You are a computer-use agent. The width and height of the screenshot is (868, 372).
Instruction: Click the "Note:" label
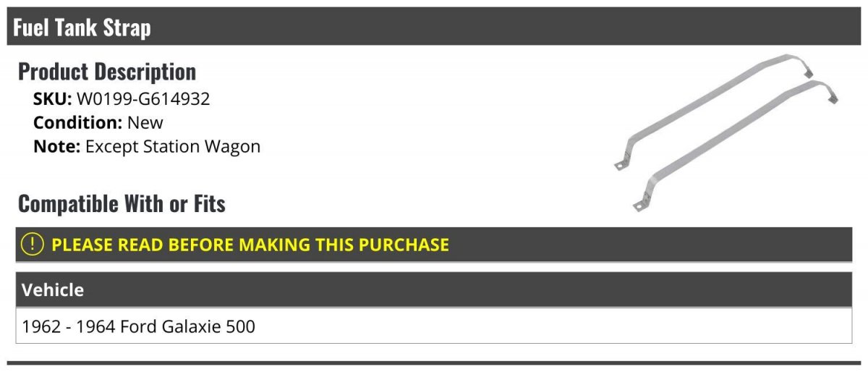[57, 146]
